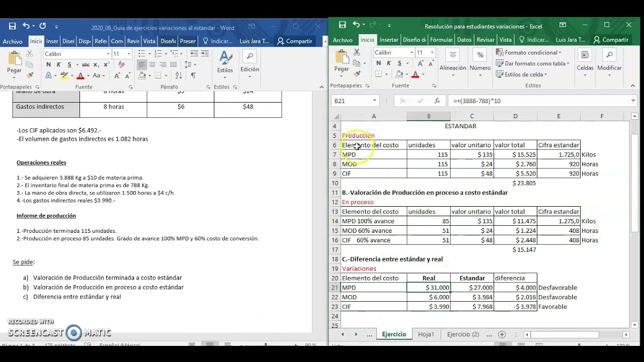Click the Redo arrow in Word title bar

(x=43, y=26)
